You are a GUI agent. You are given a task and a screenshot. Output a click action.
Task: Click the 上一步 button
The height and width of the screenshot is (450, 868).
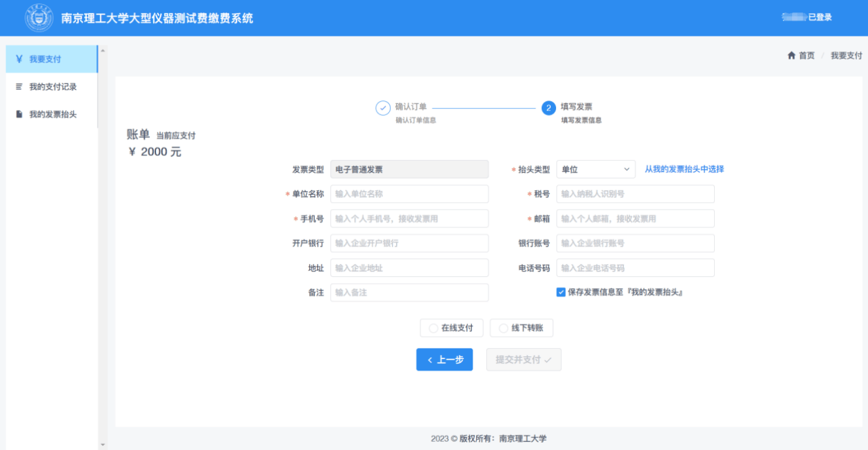click(x=444, y=360)
